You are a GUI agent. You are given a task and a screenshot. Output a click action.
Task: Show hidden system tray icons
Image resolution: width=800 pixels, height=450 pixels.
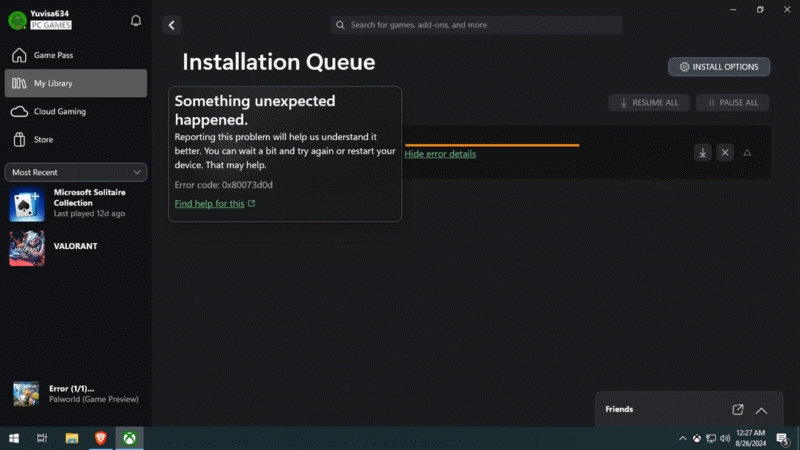pos(683,439)
